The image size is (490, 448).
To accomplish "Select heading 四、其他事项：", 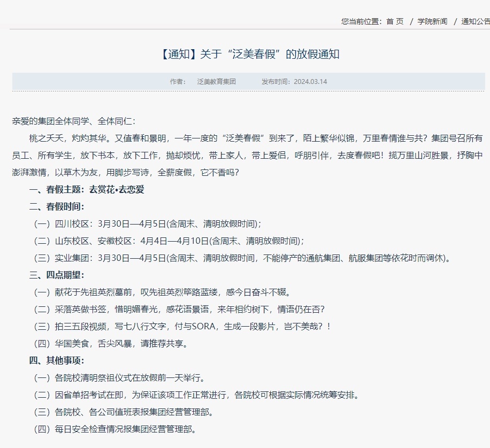I will point(57,360).
